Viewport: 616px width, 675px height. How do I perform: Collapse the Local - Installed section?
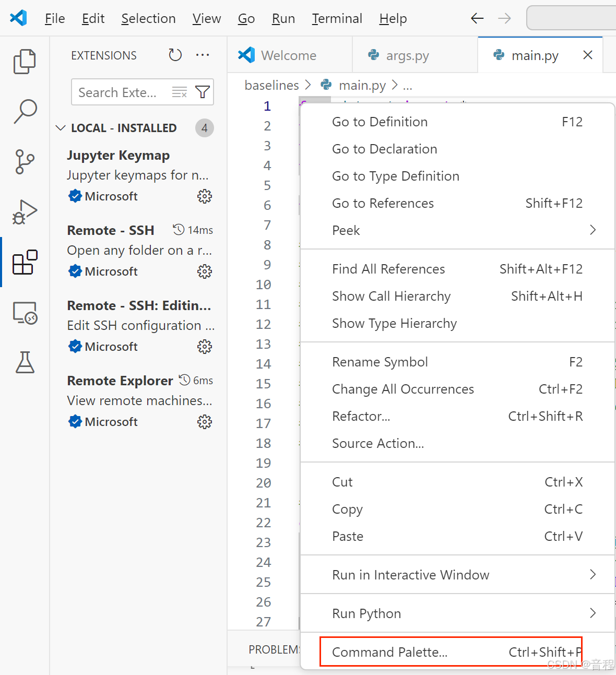point(61,128)
